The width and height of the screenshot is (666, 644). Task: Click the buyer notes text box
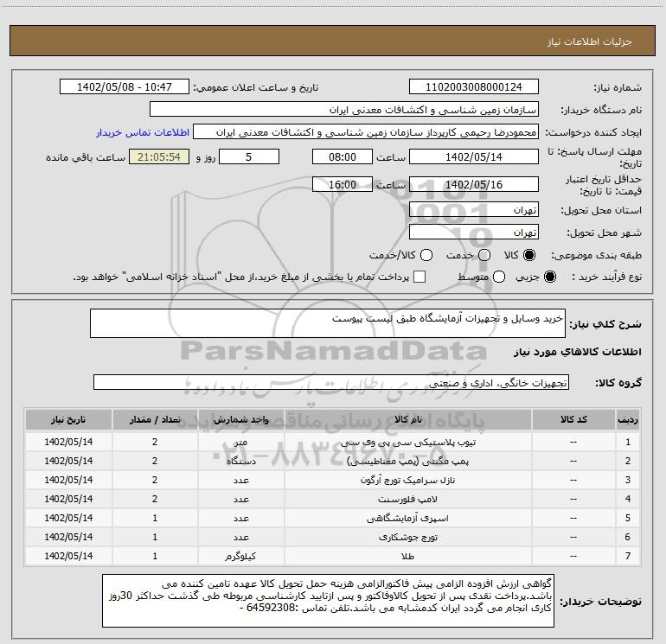tap(328, 601)
